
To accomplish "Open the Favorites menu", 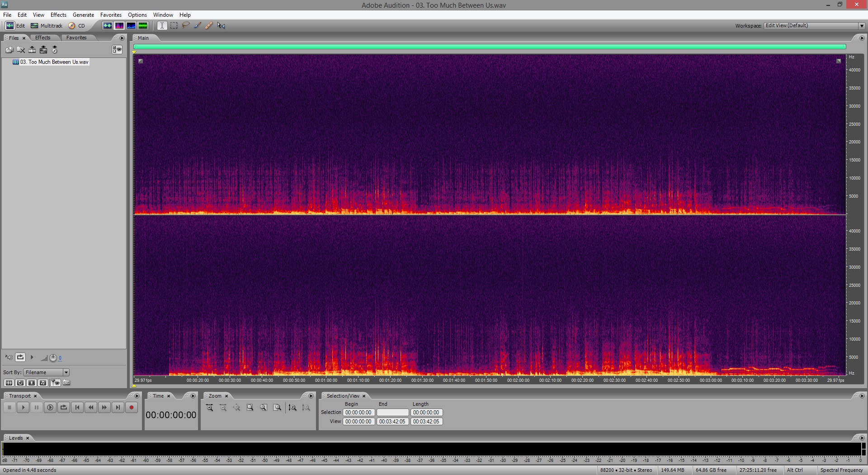I will click(x=111, y=15).
